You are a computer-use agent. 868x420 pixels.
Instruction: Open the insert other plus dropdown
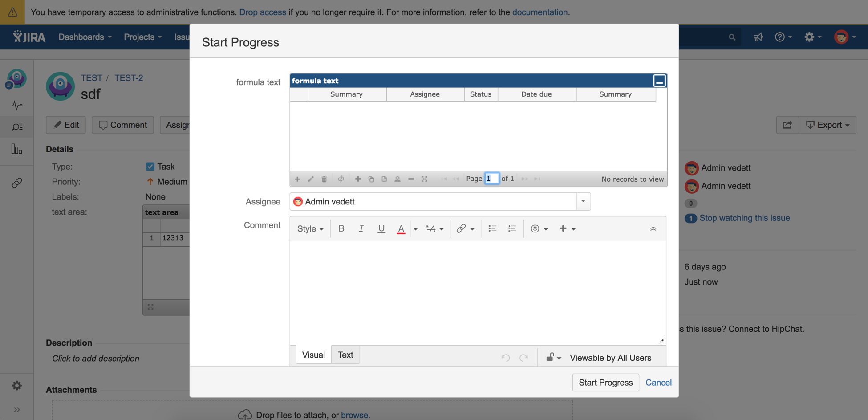(567, 228)
